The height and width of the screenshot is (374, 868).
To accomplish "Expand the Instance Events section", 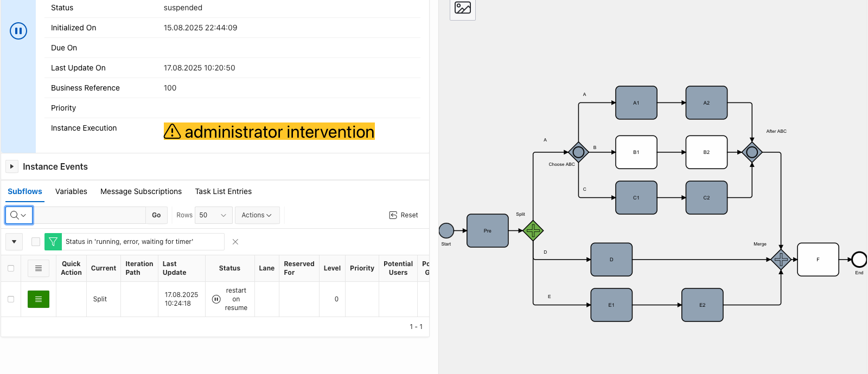I will (12, 166).
